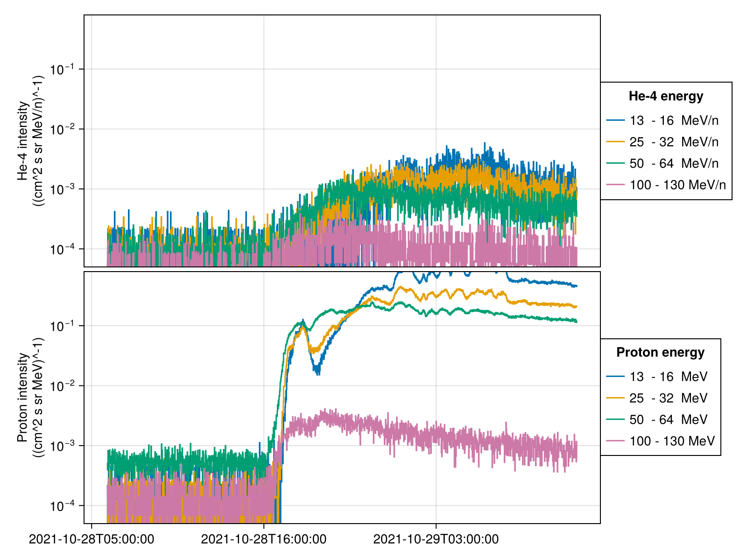Select the 10⁻¹ tick on the He-4 panel
The height and width of the screenshot is (560, 747).
pyautogui.click(x=61, y=70)
